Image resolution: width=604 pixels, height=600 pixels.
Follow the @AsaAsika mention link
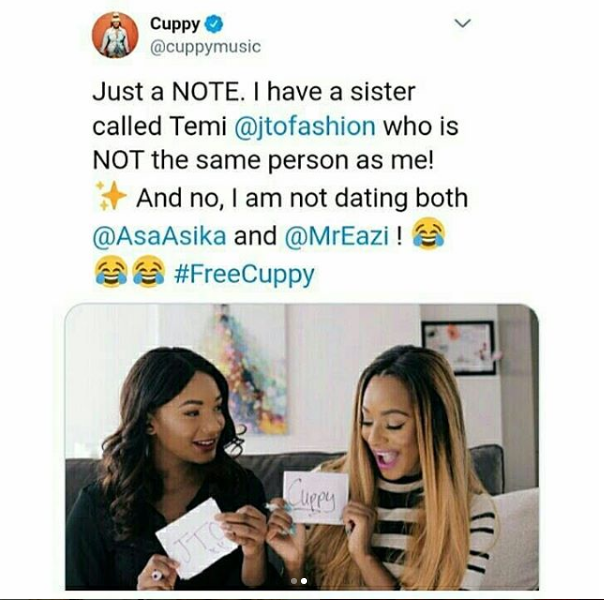click(159, 236)
